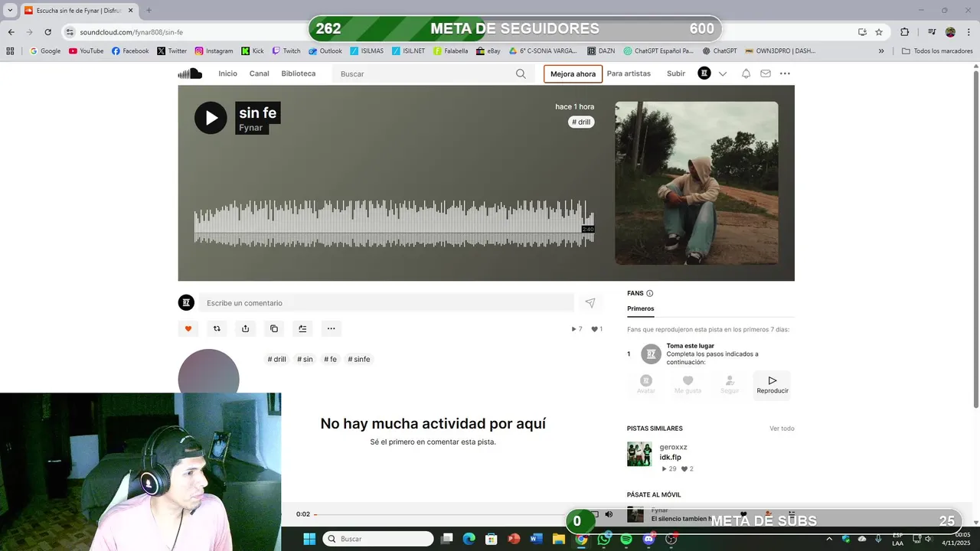Image resolution: width=980 pixels, height=551 pixels.
Task: Click the SoundCloud logo
Action: click(190, 73)
